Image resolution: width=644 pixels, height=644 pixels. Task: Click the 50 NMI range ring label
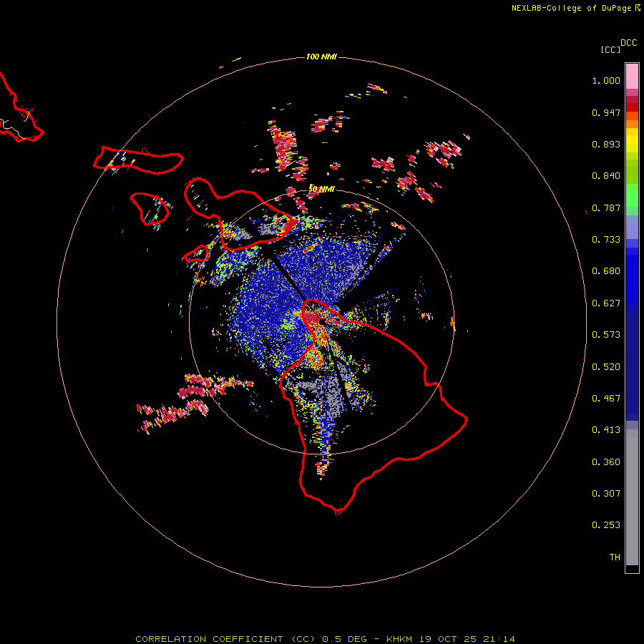(x=321, y=190)
